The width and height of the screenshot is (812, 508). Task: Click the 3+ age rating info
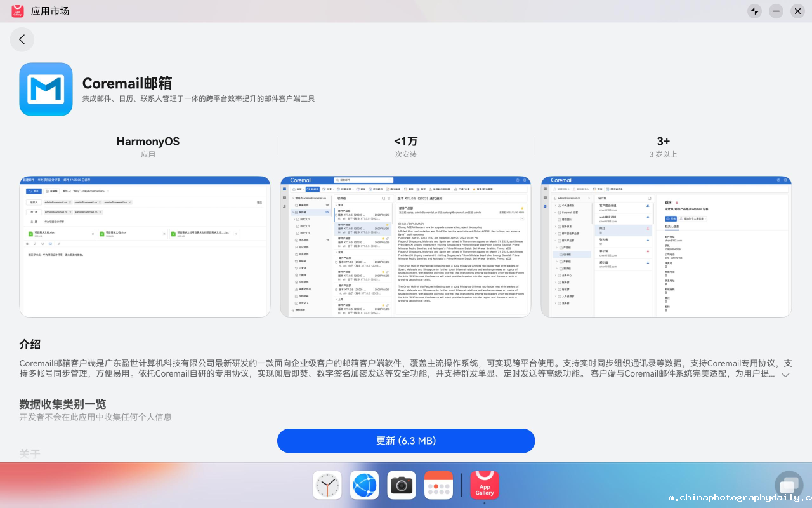tap(663, 147)
